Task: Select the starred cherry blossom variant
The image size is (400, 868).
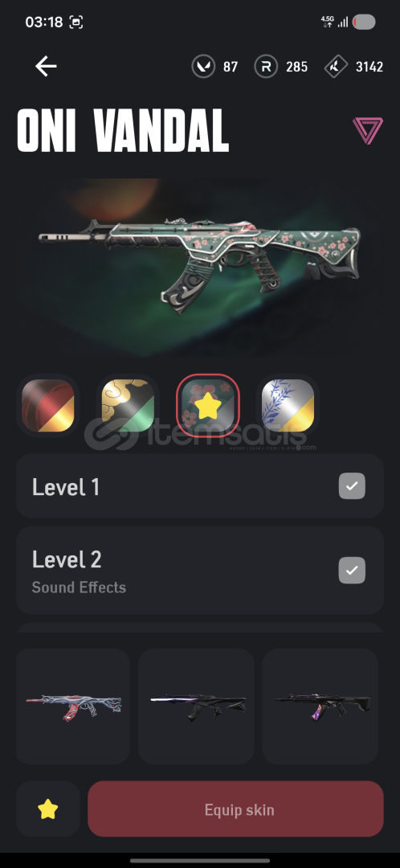Action: 208,406
